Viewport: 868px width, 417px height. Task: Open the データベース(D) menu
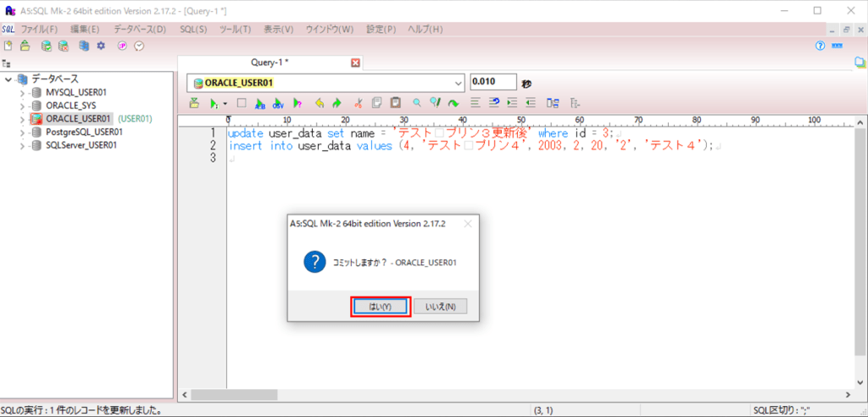[x=140, y=29]
